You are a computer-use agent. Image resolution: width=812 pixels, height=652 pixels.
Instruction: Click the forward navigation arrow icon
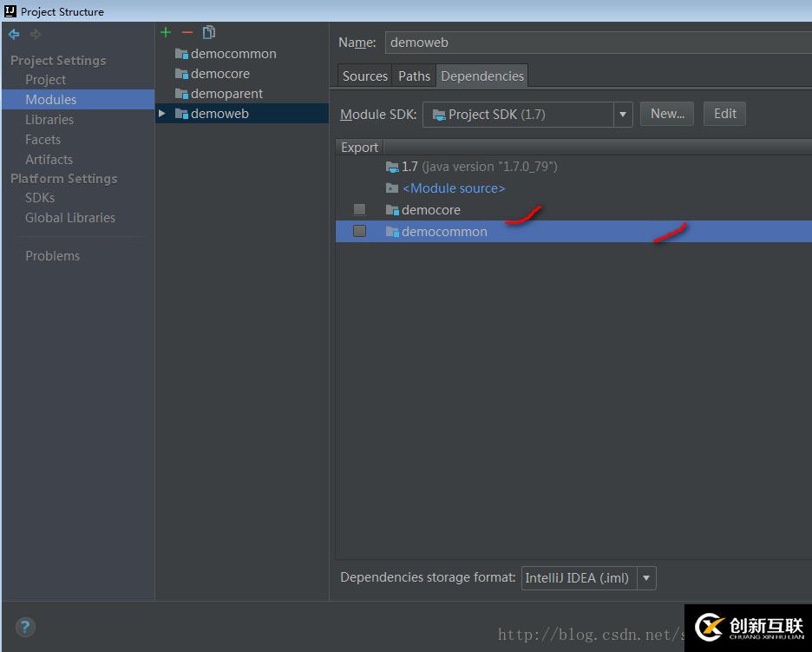(36, 34)
